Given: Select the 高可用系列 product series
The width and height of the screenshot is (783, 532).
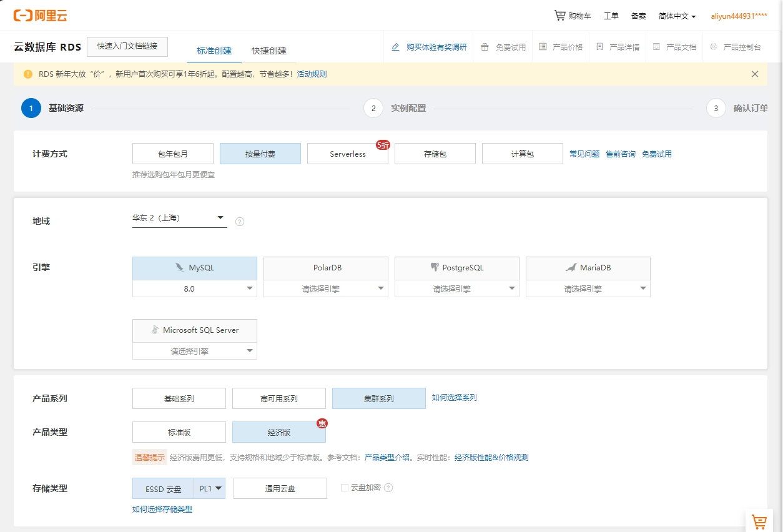Looking at the screenshot, I should point(279,398).
